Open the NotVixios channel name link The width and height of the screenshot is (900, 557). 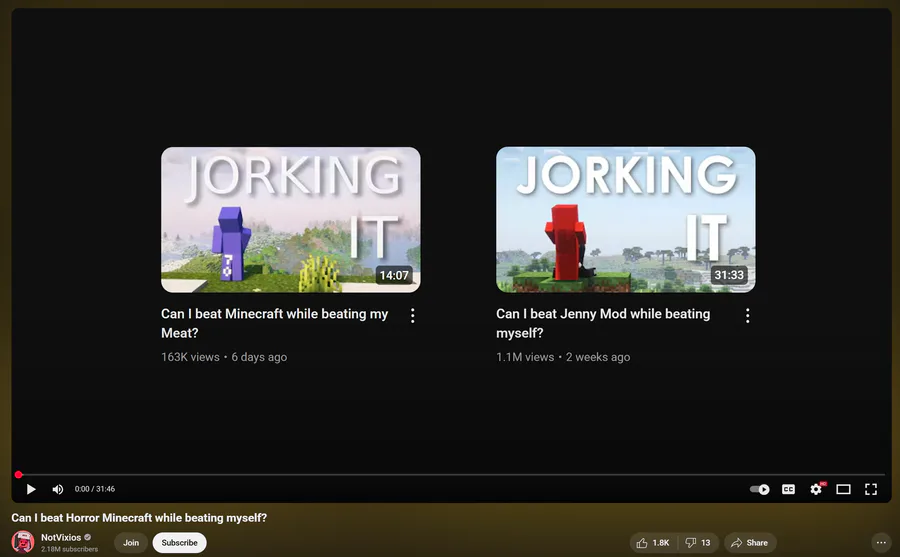(x=61, y=537)
